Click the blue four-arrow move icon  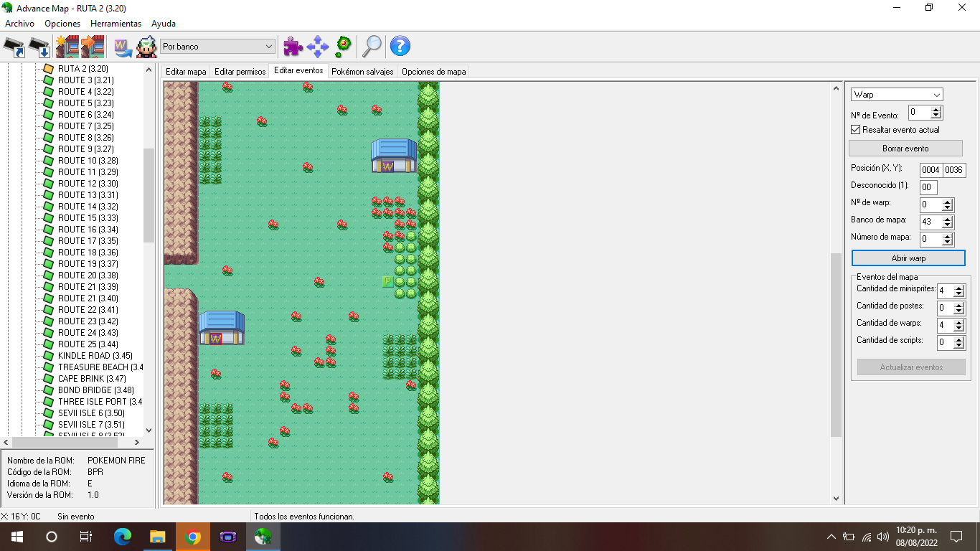[318, 47]
